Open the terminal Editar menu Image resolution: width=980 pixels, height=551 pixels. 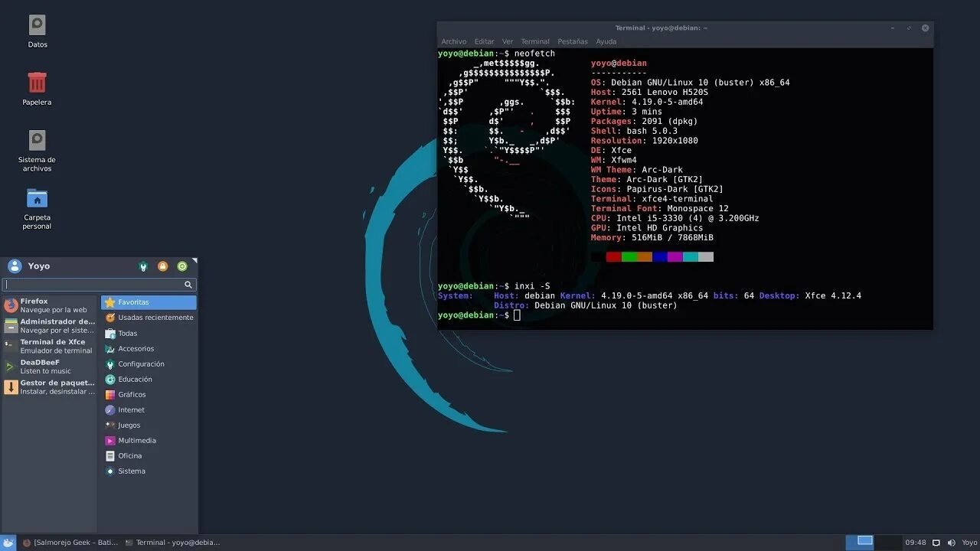[484, 41]
